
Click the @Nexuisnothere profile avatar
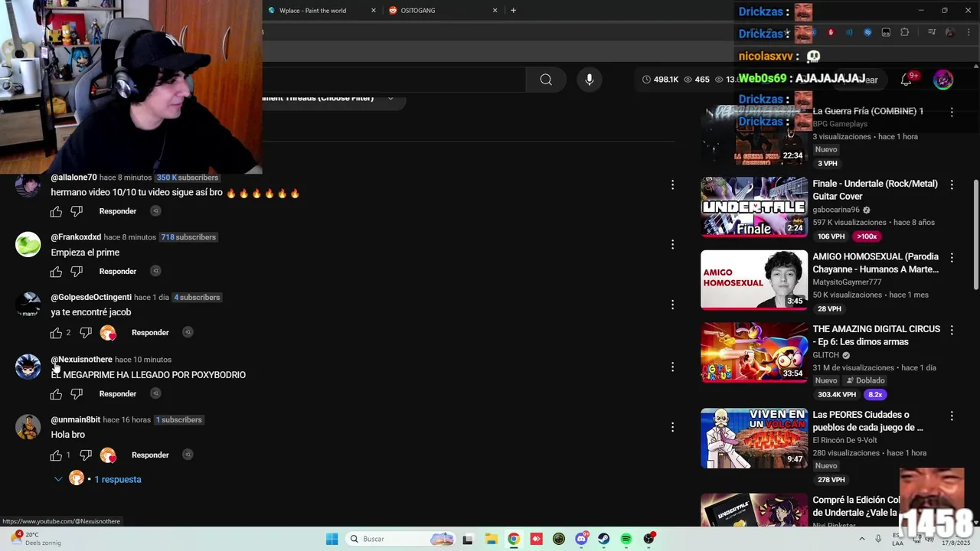click(x=28, y=367)
